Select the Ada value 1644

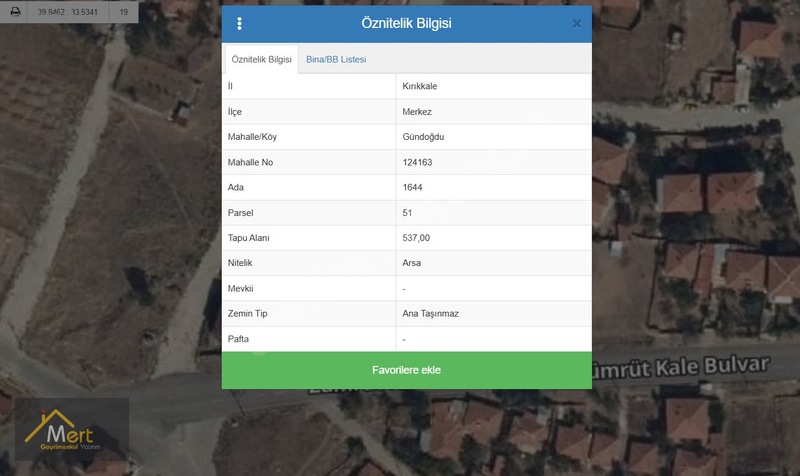click(x=412, y=187)
